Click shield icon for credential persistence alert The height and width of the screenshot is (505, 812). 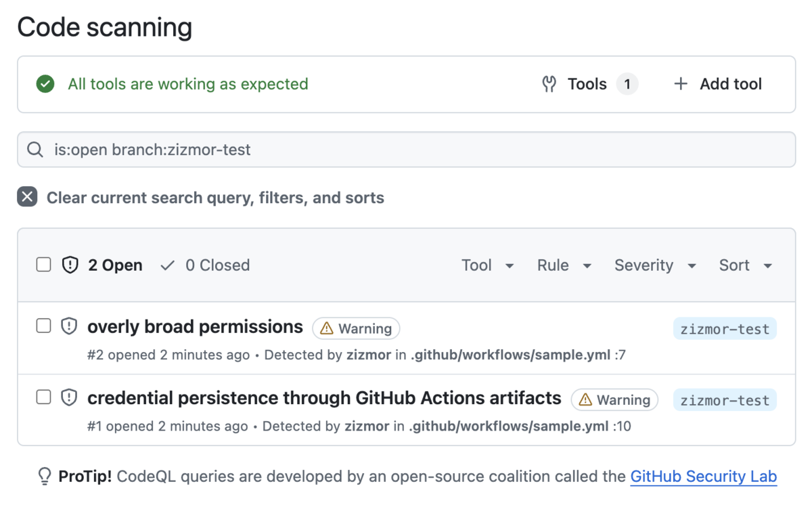click(69, 398)
